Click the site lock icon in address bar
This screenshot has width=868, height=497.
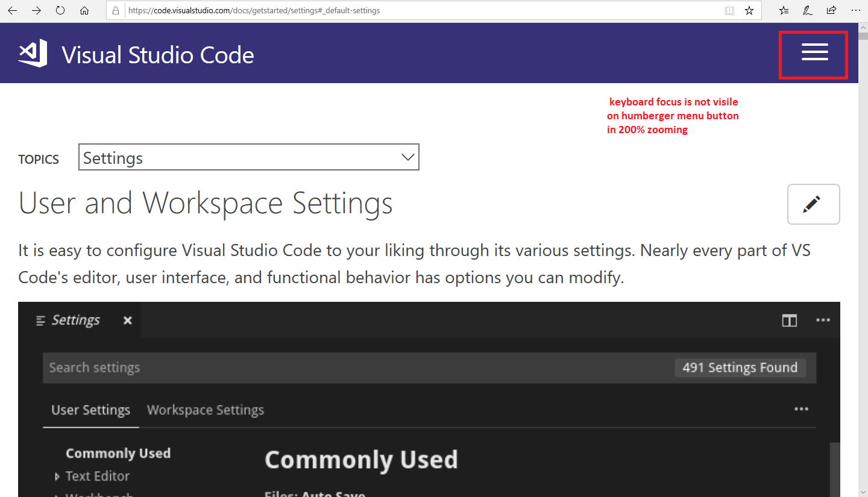[x=116, y=10]
